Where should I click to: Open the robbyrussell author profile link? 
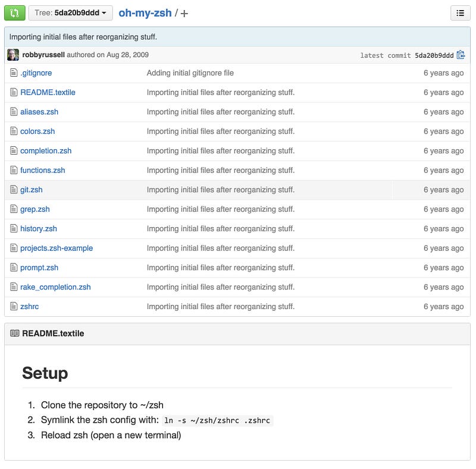click(43, 55)
